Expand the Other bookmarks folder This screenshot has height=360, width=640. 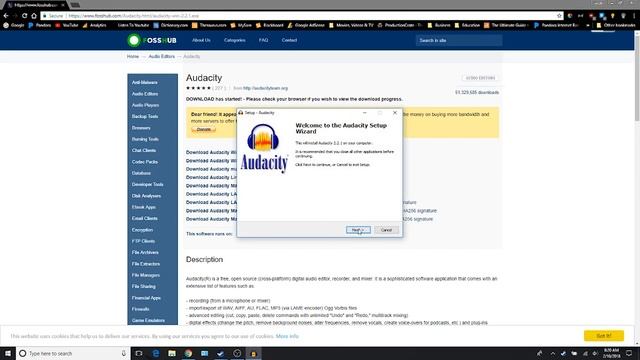click(x=616, y=25)
